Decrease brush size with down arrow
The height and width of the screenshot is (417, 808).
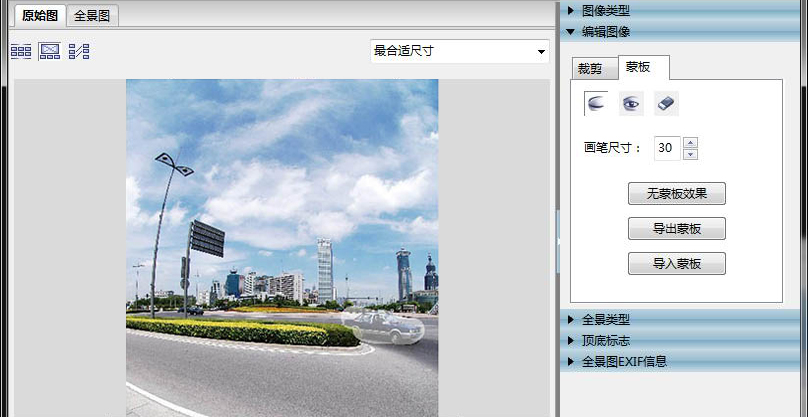[690, 153]
